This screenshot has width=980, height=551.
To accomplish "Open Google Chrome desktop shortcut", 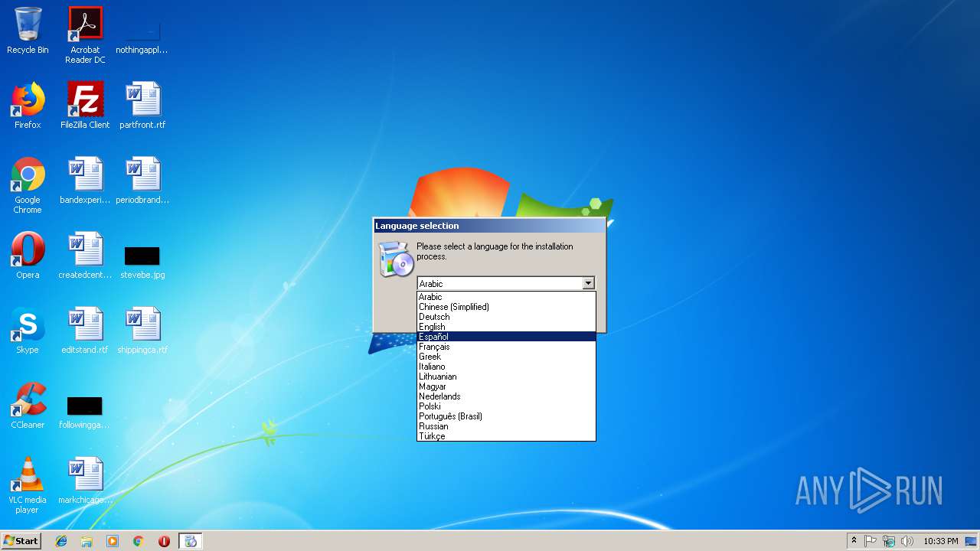I will coord(28,185).
